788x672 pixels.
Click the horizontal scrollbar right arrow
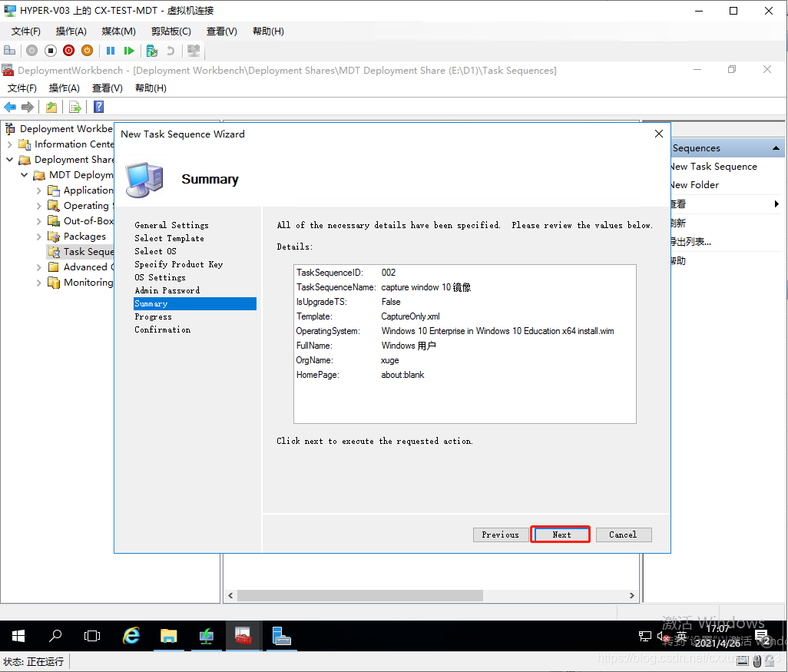tap(632, 596)
